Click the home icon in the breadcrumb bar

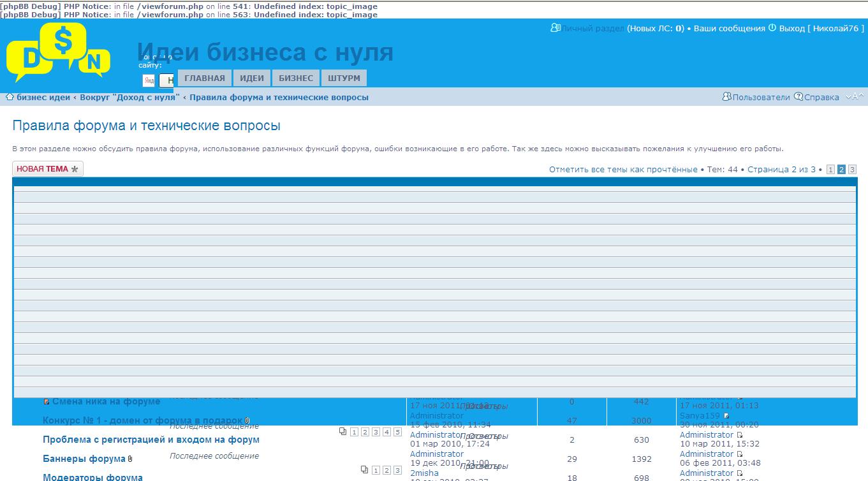point(10,97)
